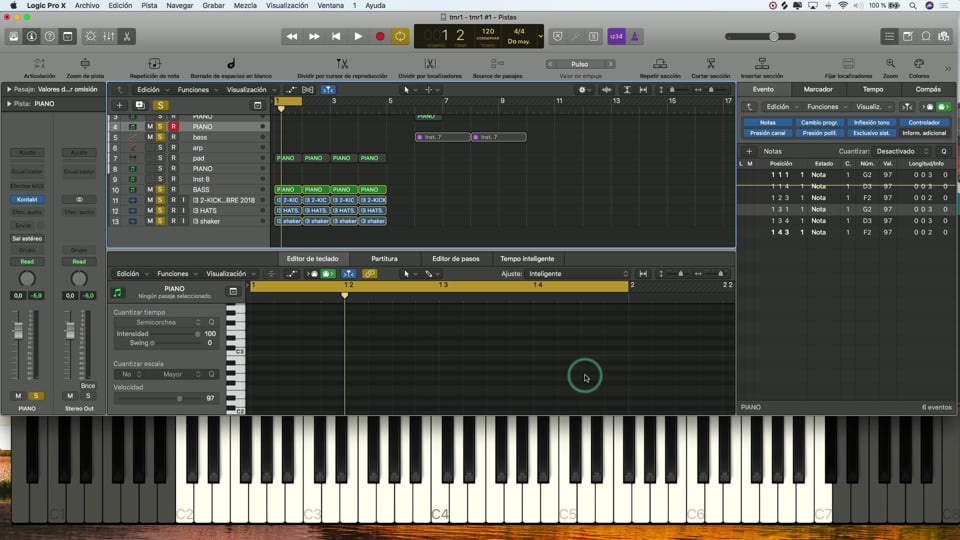The height and width of the screenshot is (540, 960).
Task: Click the Fast Forward transport button
Action: click(314, 37)
